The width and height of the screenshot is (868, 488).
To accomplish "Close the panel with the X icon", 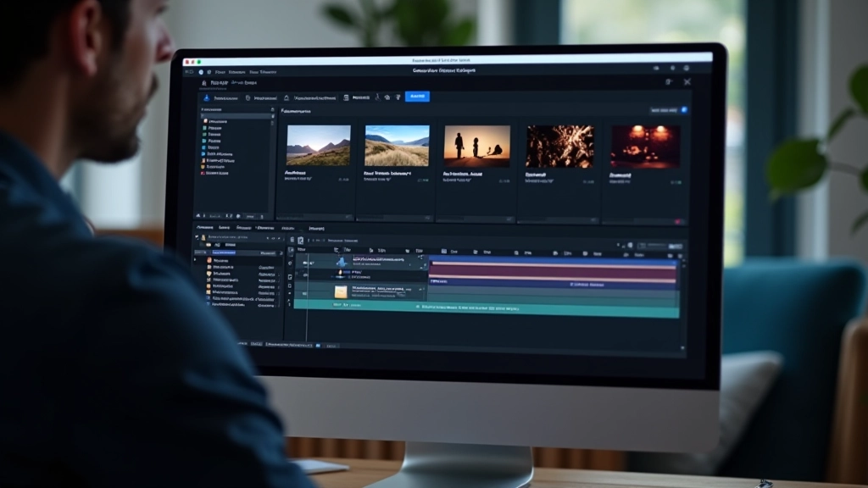I will pyautogui.click(x=687, y=82).
